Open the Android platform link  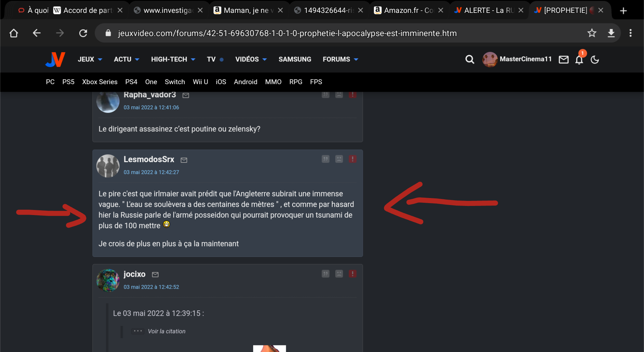point(246,82)
